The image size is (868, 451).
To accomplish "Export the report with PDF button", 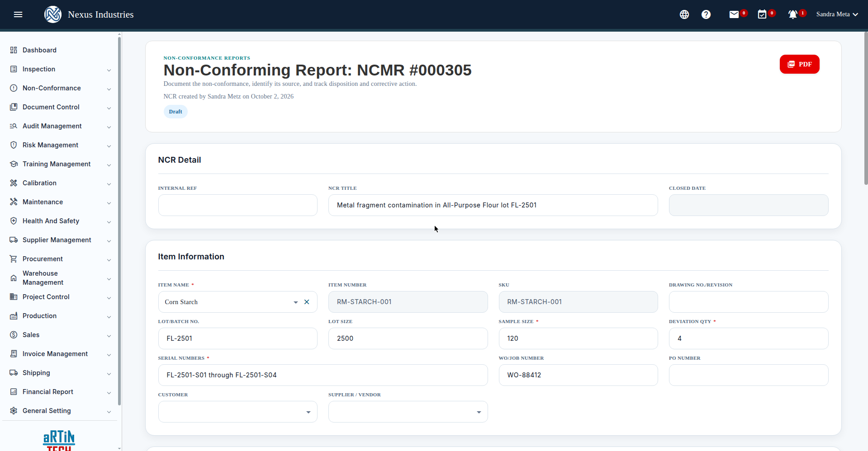I will [x=799, y=64].
